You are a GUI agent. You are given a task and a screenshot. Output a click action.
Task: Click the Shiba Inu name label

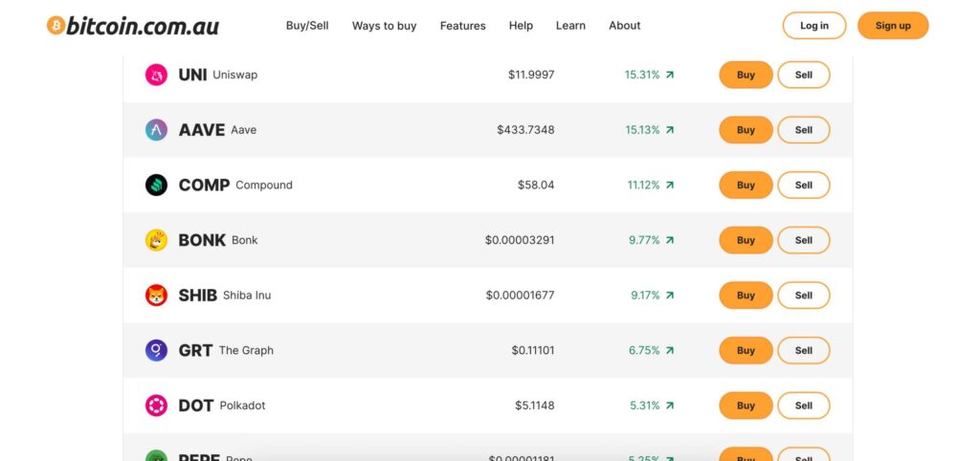(247, 295)
